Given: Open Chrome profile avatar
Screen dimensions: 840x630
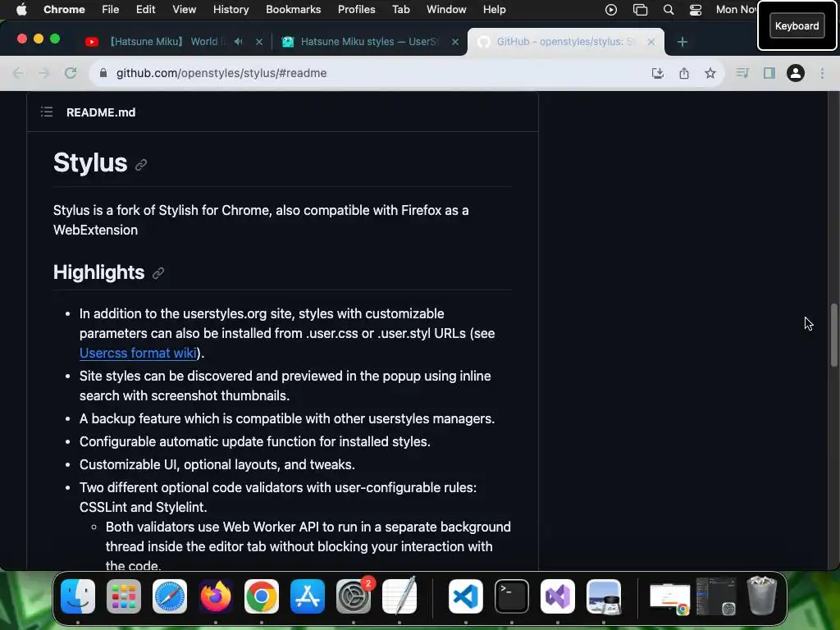Looking at the screenshot, I should tap(796, 73).
